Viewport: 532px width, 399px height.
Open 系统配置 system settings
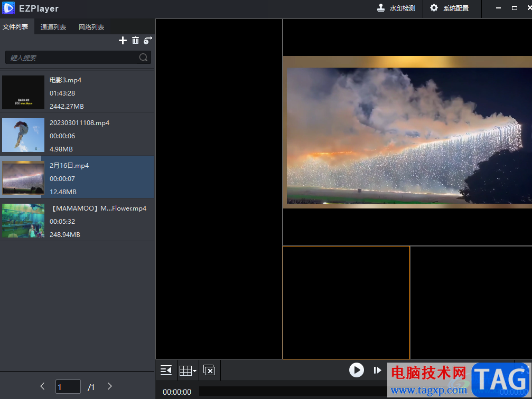point(449,8)
